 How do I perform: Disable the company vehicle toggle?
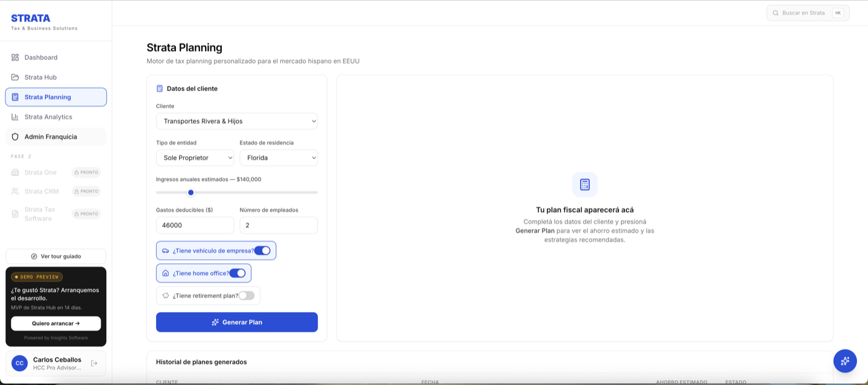tap(262, 251)
